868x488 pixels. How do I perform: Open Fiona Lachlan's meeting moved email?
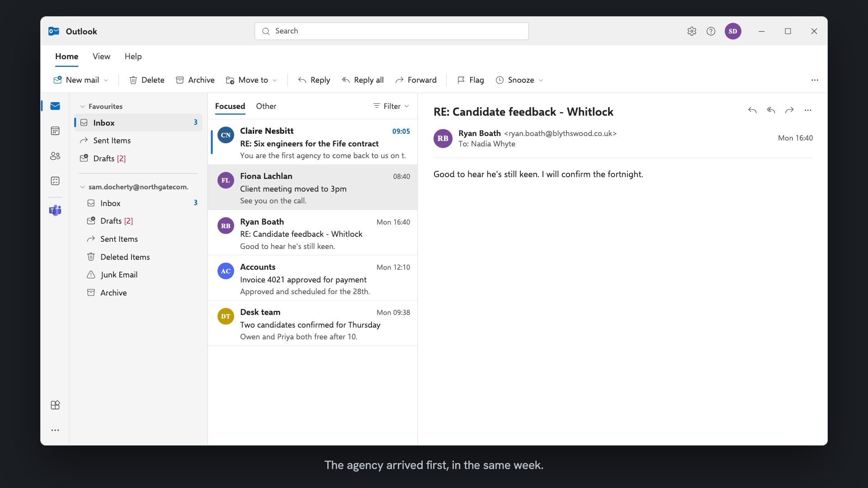tap(312, 188)
